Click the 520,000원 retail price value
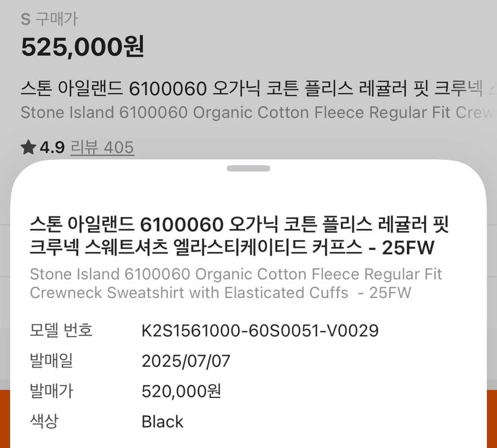This screenshot has height=448, width=497. tap(181, 391)
